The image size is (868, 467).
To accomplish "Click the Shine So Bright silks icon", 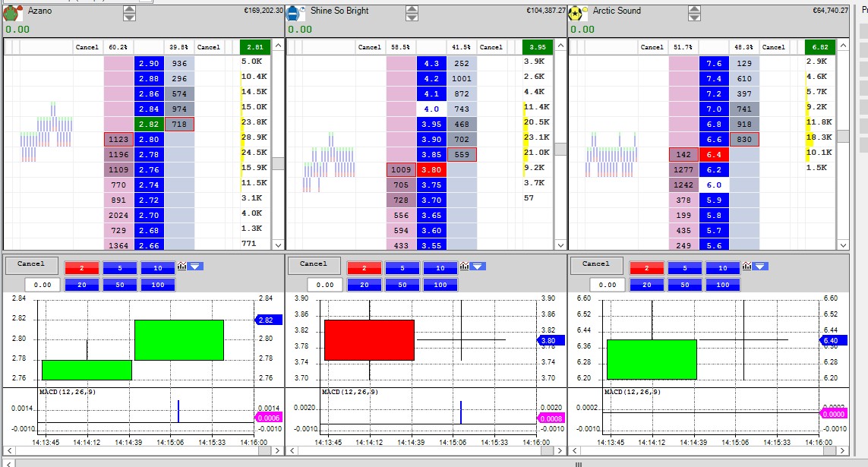I will tap(296, 13).
